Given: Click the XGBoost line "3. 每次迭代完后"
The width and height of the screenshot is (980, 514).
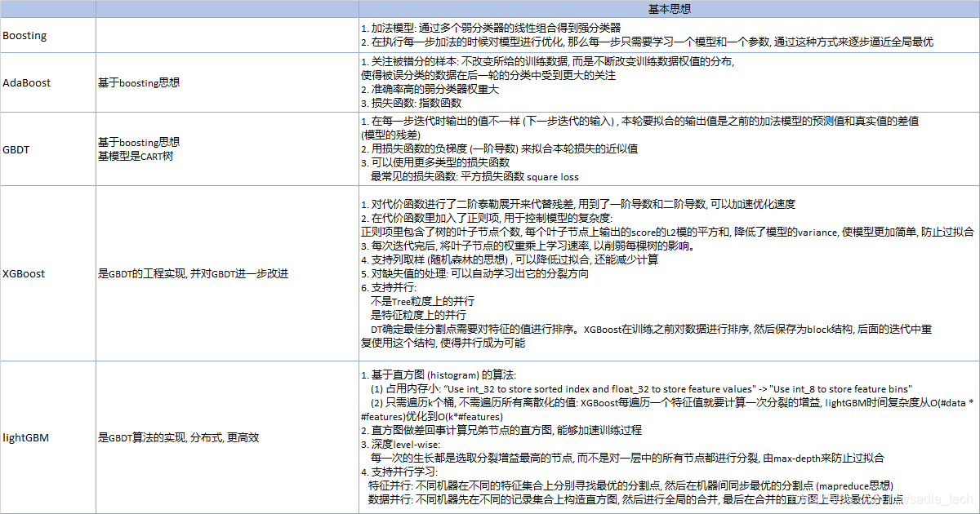Looking at the screenshot, I should click(x=528, y=246).
